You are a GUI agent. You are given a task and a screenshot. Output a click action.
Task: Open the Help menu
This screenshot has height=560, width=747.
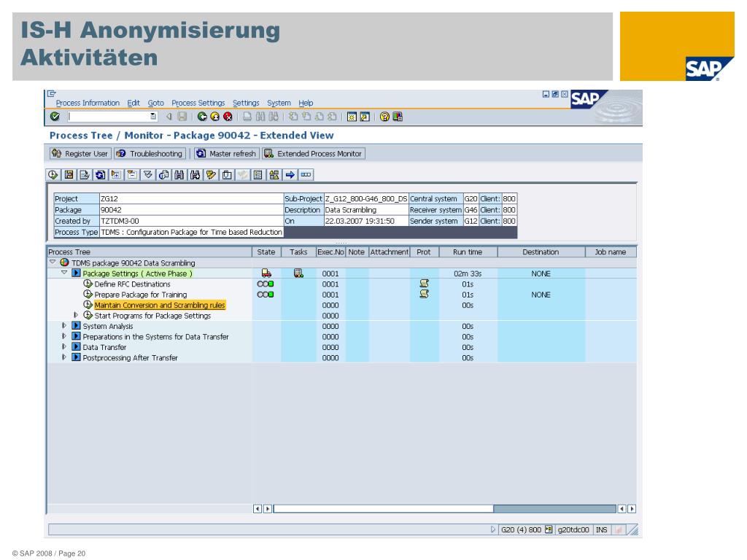point(306,103)
